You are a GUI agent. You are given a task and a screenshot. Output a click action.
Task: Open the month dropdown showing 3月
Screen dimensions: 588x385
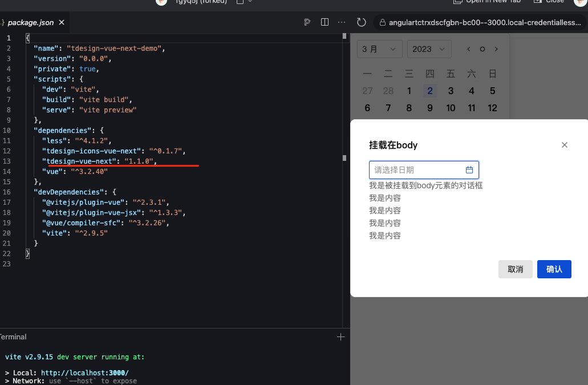coord(379,49)
